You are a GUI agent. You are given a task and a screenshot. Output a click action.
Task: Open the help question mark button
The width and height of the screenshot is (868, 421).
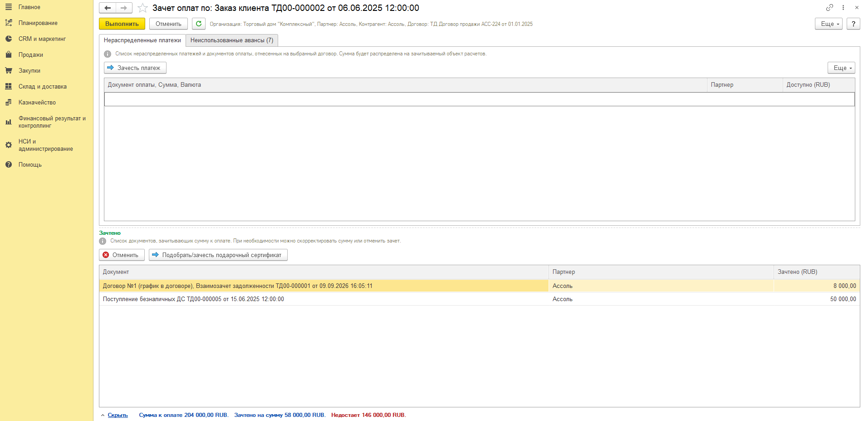853,24
